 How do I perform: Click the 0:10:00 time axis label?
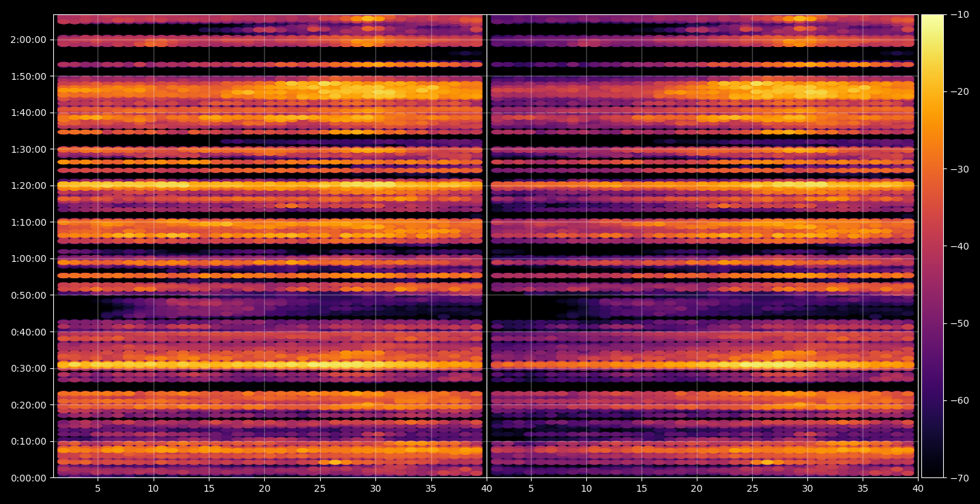point(29,441)
